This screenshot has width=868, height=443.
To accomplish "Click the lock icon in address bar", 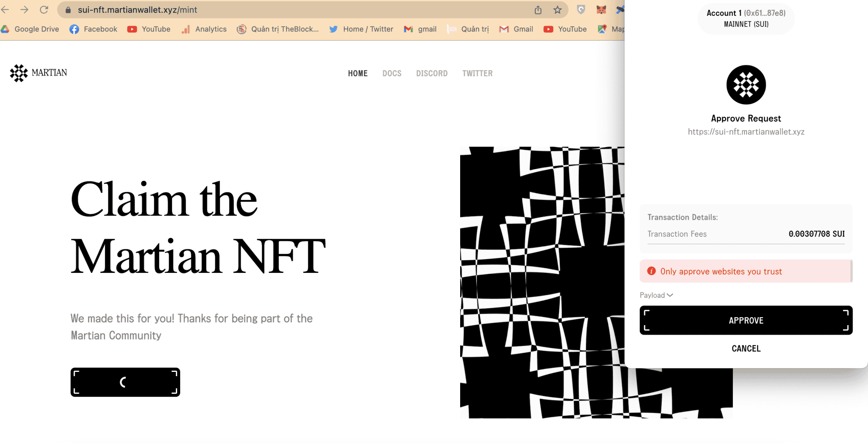I will [x=68, y=10].
